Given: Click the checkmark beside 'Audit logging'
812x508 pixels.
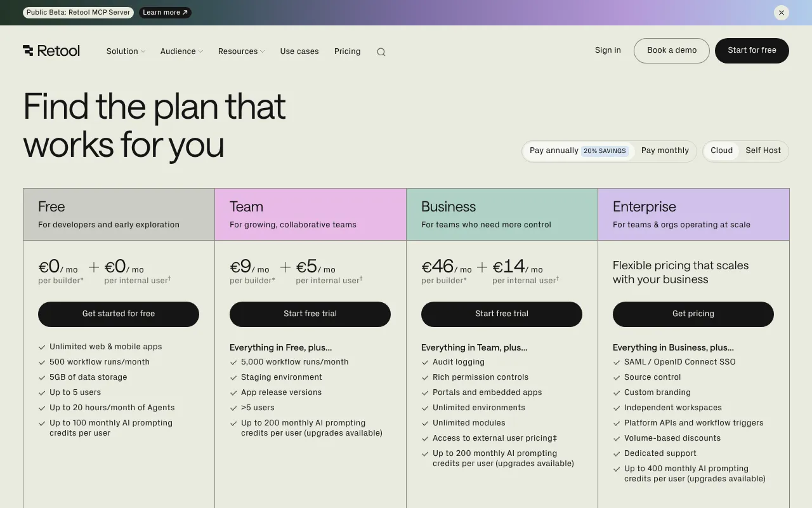Looking at the screenshot, I should (x=425, y=363).
